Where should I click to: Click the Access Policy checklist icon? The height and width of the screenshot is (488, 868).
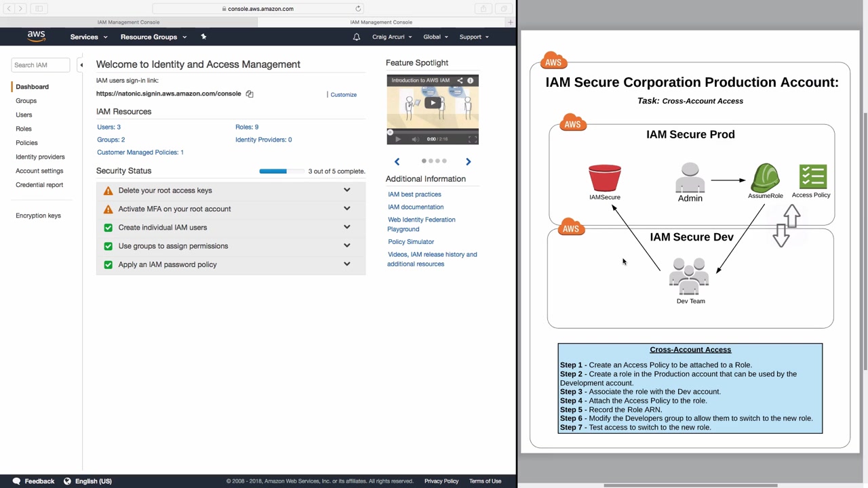point(812,177)
